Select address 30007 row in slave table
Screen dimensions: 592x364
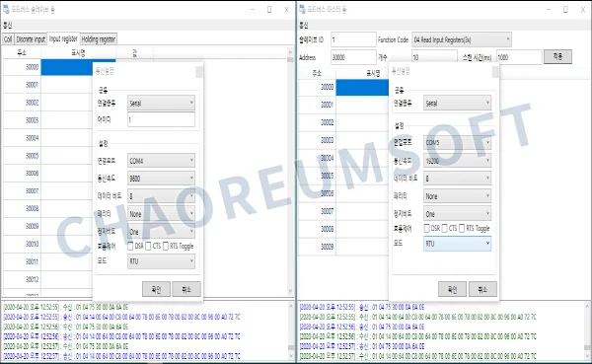(x=47, y=191)
